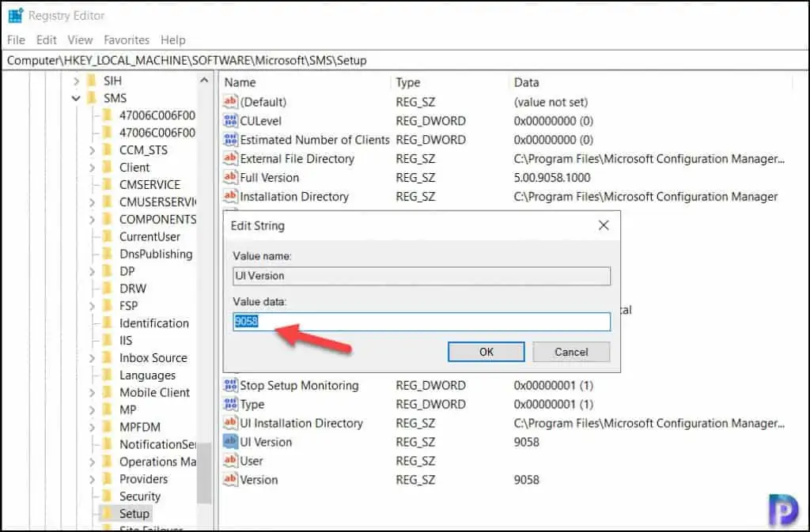Click the DnsPublishing folder icon
Screen dimensions: 810x532
pyautogui.click(x=108, y=254)
